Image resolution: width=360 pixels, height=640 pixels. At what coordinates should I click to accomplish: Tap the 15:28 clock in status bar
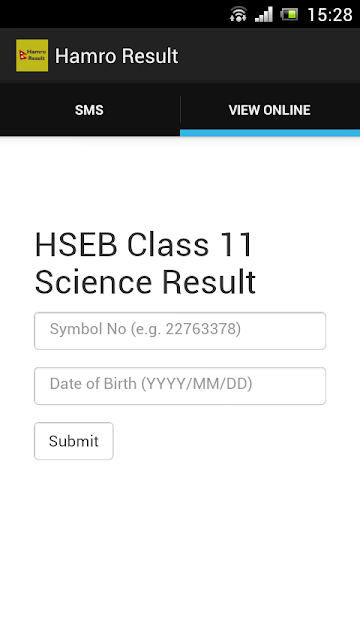pos(329,15)
